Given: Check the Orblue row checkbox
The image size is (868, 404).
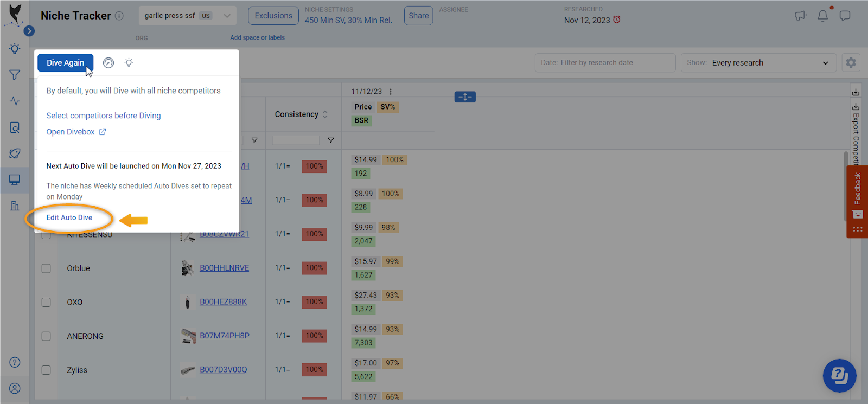Looking at the screenshot, I should [46, 268].
